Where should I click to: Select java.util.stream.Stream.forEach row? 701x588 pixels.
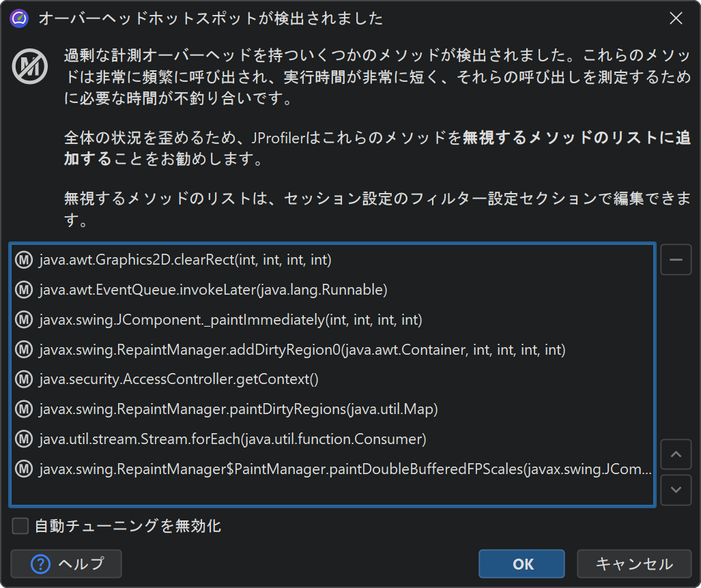point(332,439)
